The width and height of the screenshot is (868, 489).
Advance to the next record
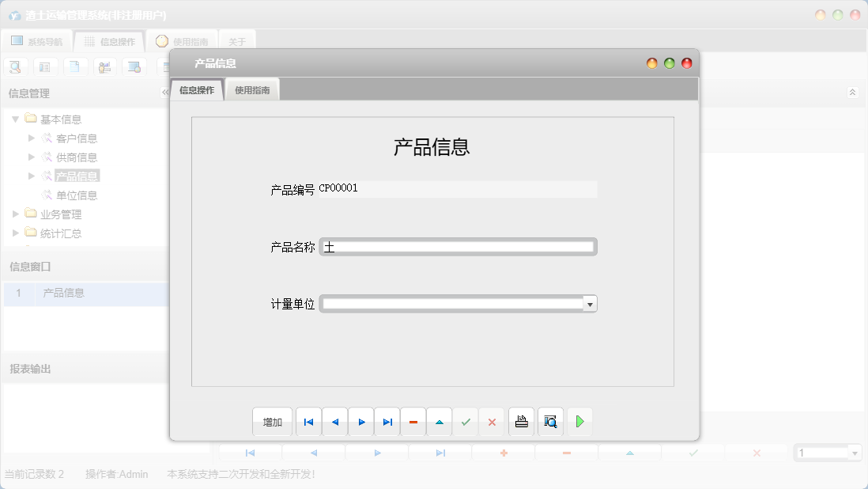click(361, 422)
